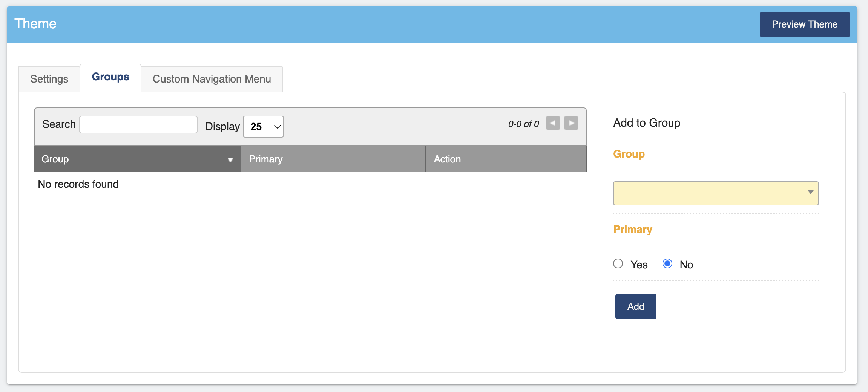868x392 pixels.
Task: Click the 'No records found' text
Action: (78, 184)
